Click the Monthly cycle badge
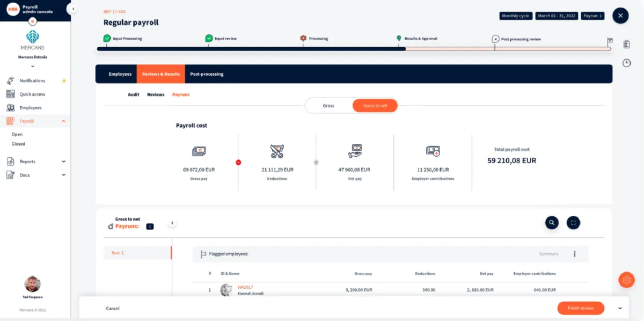 click(x=516, y=16)
